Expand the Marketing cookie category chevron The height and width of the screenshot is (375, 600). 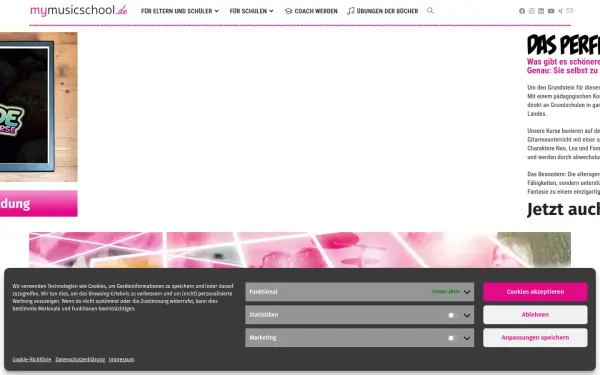click(467, 338)
